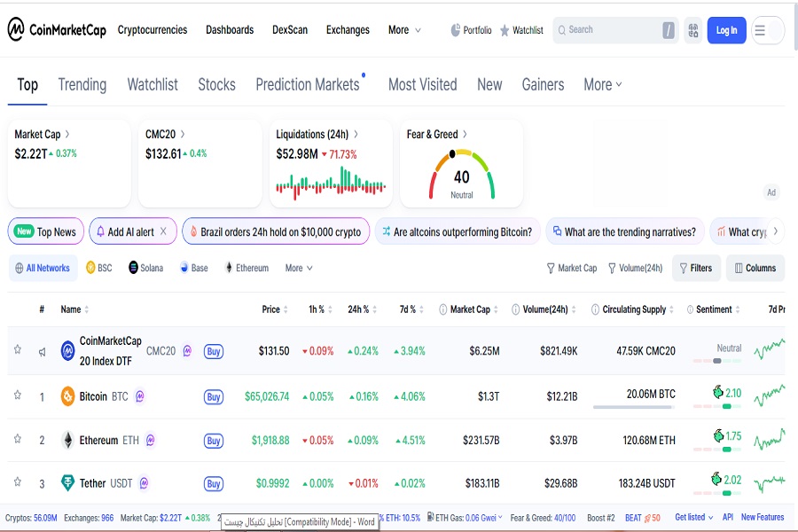Switch to the Prediction Markets tab
Image resolution: width=798 pixels, height=532 pixels.
(x=308, y=84)
